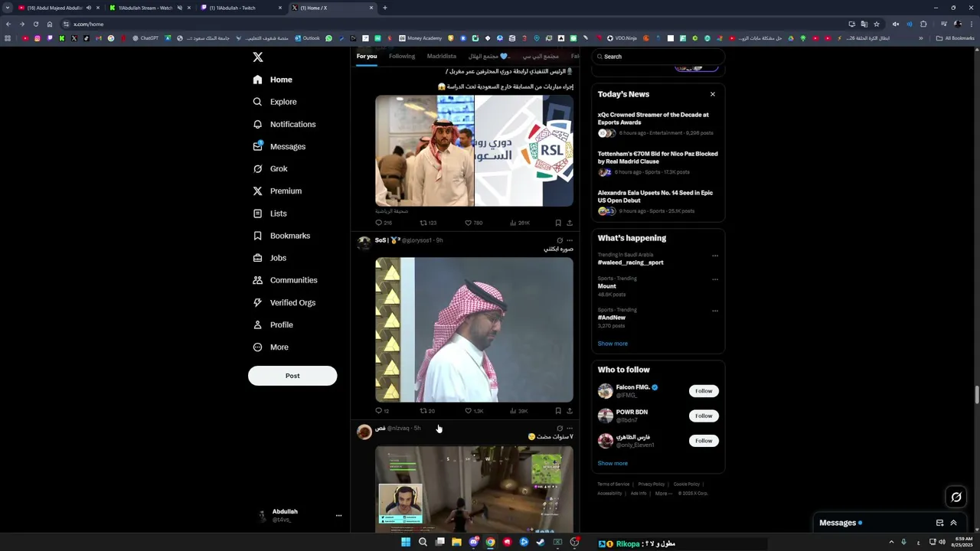Viewport: 980px width, 551px height.
Task: Repost the RSL post showing 123 reposts
Action: (x=427, y=223)
